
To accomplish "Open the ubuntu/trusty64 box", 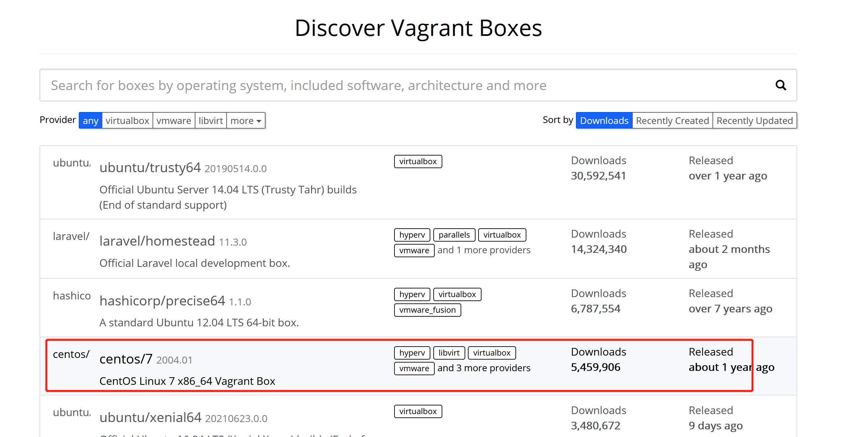I will (150, 167).
